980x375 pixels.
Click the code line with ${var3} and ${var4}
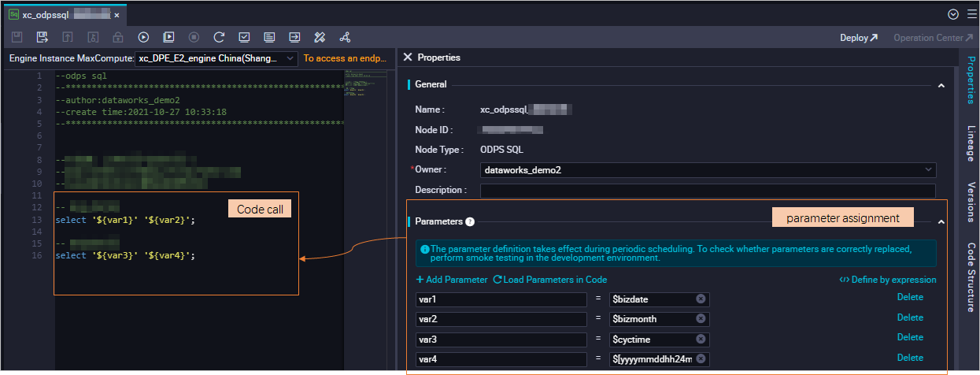click(x=124, y=256)
